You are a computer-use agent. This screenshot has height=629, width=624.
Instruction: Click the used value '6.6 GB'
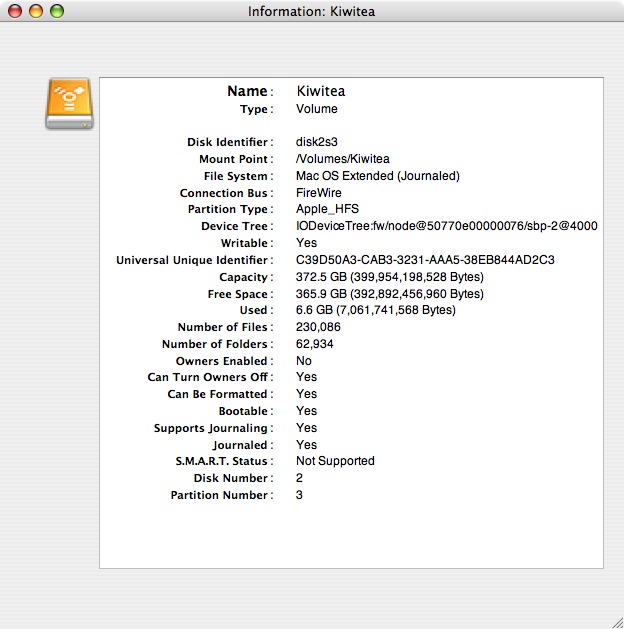[314, 310]
